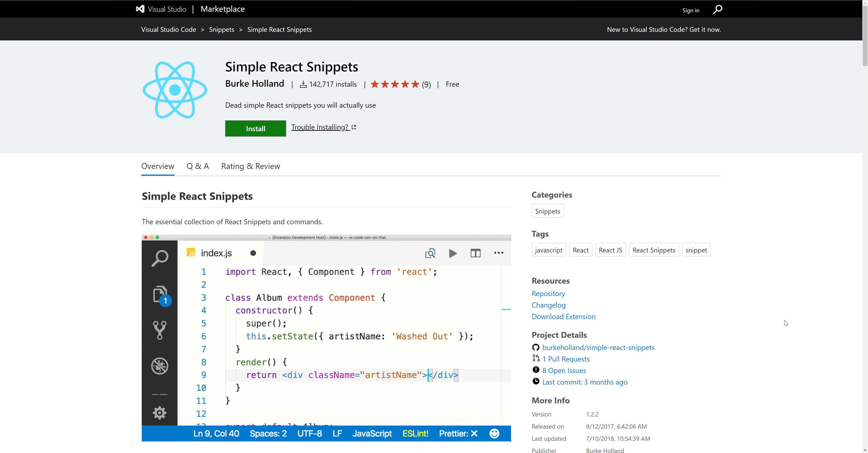Open the Repository resource link
The width and height of the screenshot is (868, 453).
tap(548, 294)
